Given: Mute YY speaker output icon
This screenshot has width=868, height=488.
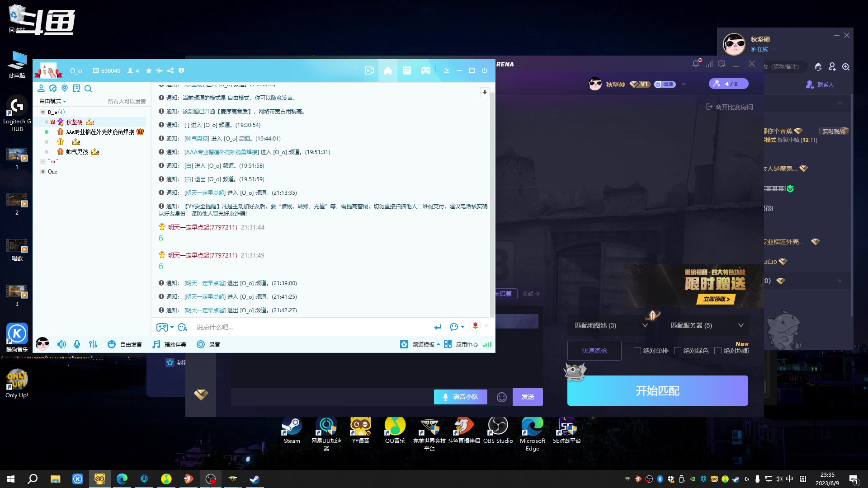Looking at the screenshot, I should click(62, 344).
